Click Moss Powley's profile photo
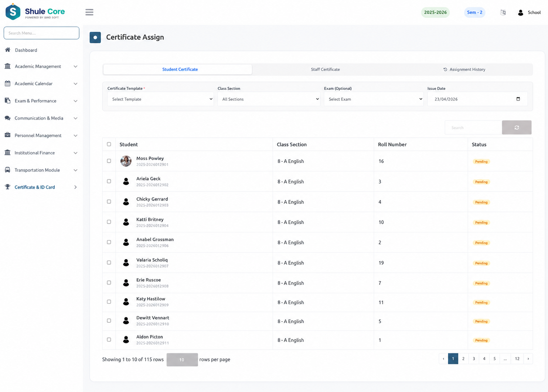This screenshot has height=392, width=548. pos(126,161)
